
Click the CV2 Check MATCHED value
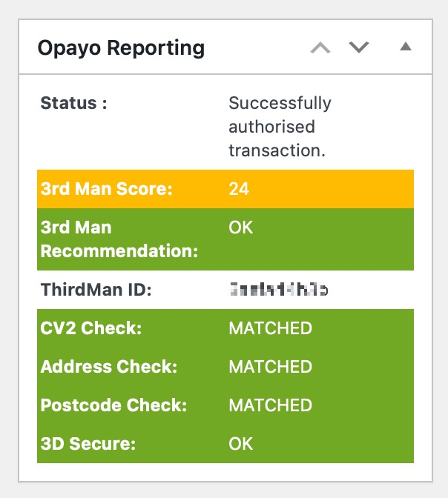coord(270,328)
